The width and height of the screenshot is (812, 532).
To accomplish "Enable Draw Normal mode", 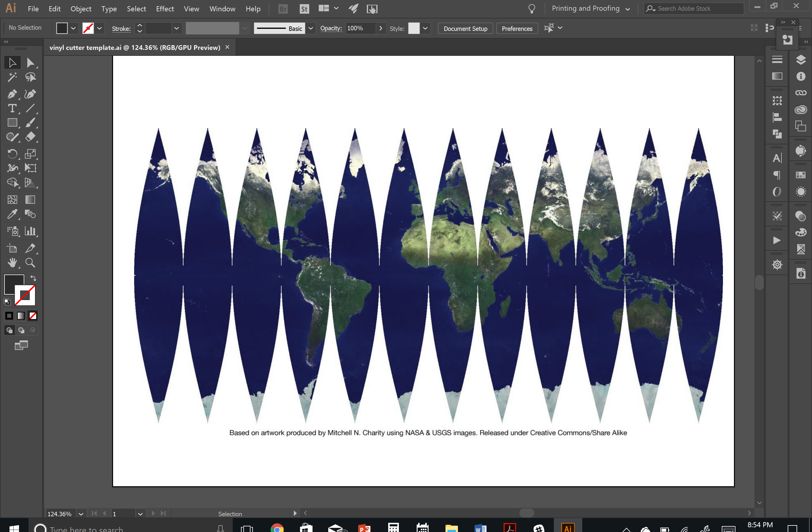I will [x=9, y=330].
